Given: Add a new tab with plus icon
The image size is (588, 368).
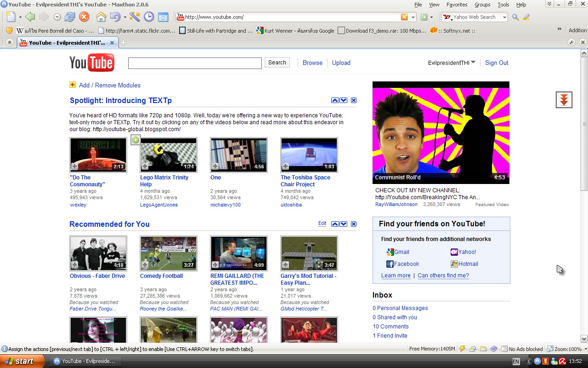Looking at the screenshot, I should 123,43.
